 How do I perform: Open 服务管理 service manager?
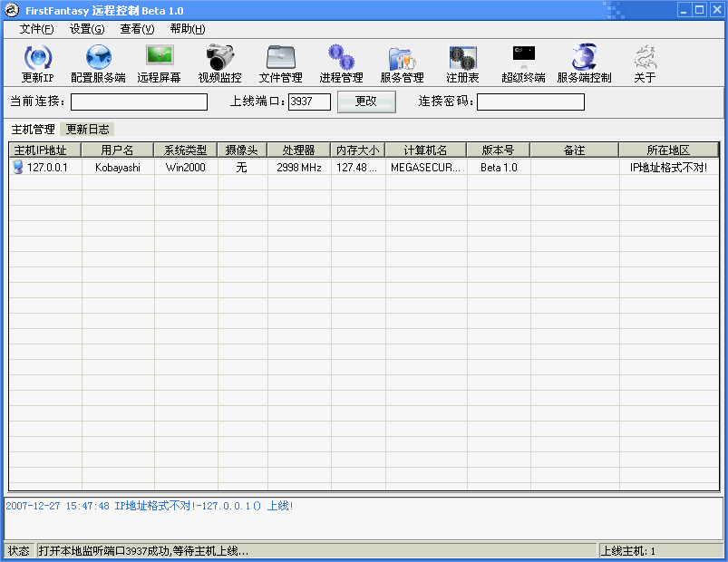402,63
